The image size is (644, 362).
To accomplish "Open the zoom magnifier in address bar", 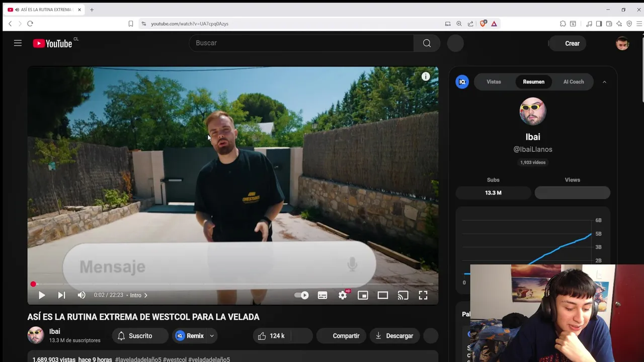I will (x=459, y=24).
